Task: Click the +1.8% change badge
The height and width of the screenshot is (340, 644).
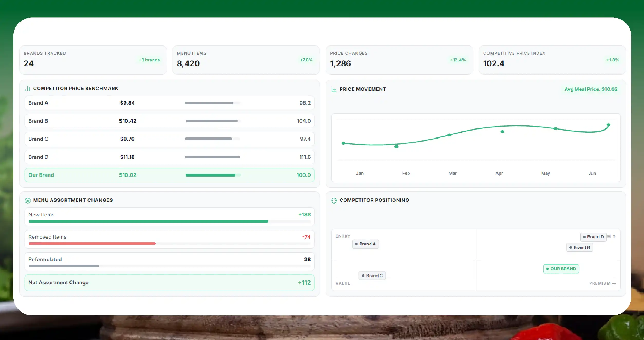Action: [x=613, y=60]
